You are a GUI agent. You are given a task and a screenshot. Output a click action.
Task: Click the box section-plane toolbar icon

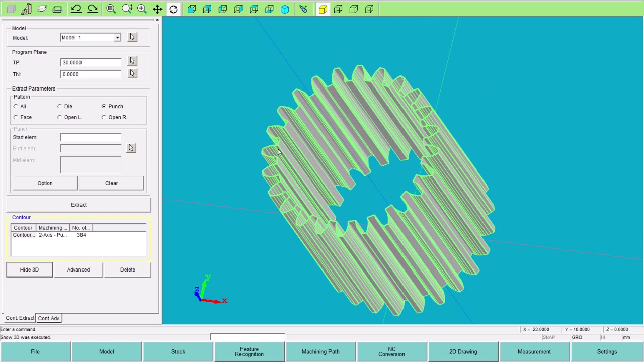[57, 9]
